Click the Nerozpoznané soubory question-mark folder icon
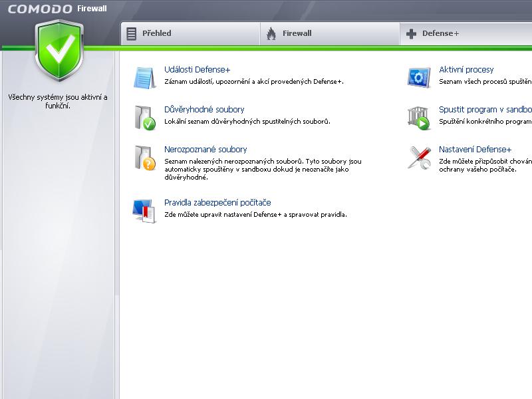This screenshot has width=532, height=399. [x=145, y=158]
